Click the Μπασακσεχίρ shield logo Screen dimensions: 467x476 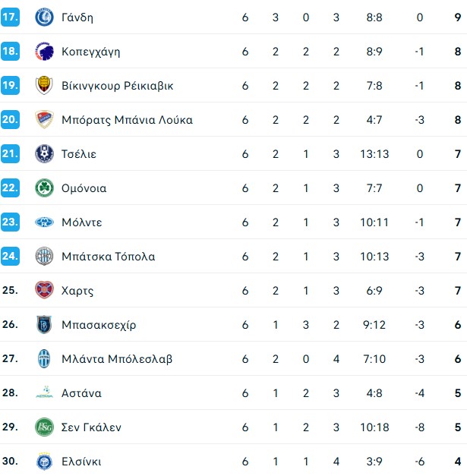(44, 324)
